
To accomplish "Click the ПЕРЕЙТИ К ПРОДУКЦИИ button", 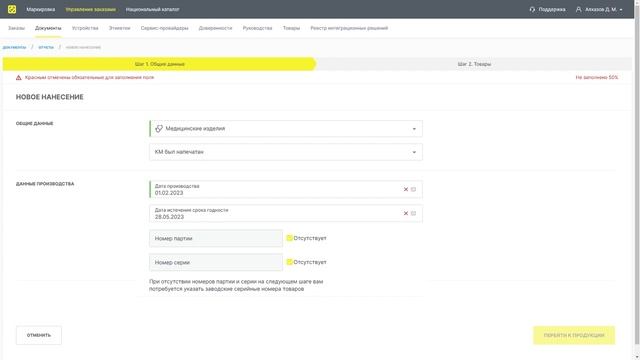I will (x=574, y=335).
